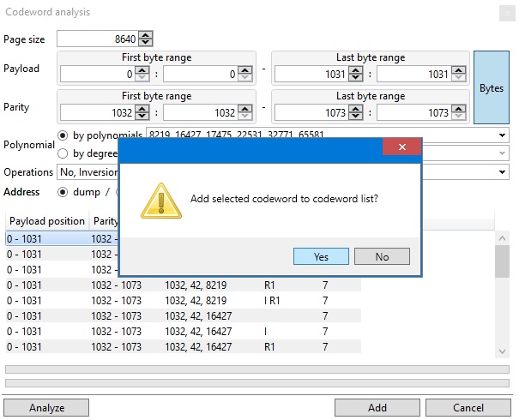
Task: Select row 16427 with no operation
Action: click(184, 316)
